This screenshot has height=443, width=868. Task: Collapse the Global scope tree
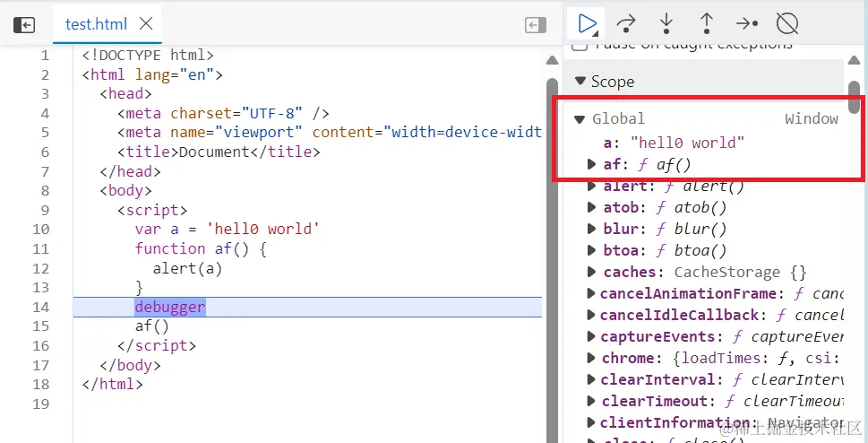[x=580, y=118]
